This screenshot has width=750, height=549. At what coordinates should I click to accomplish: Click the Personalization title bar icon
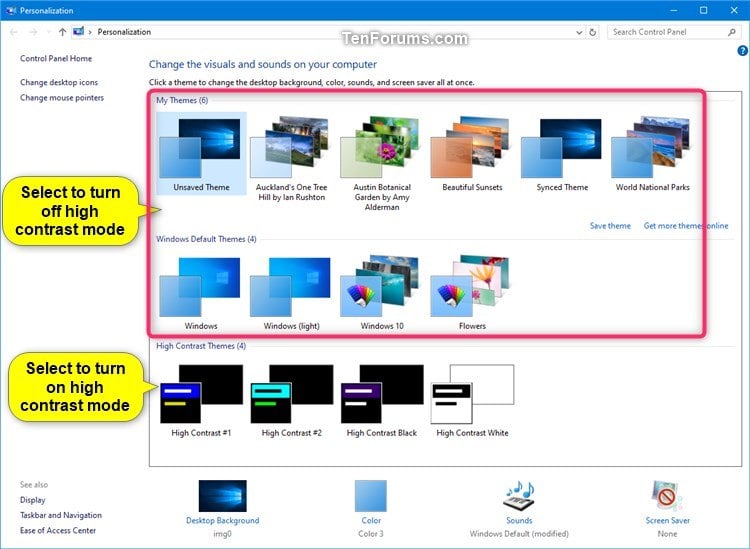(11, 10)
